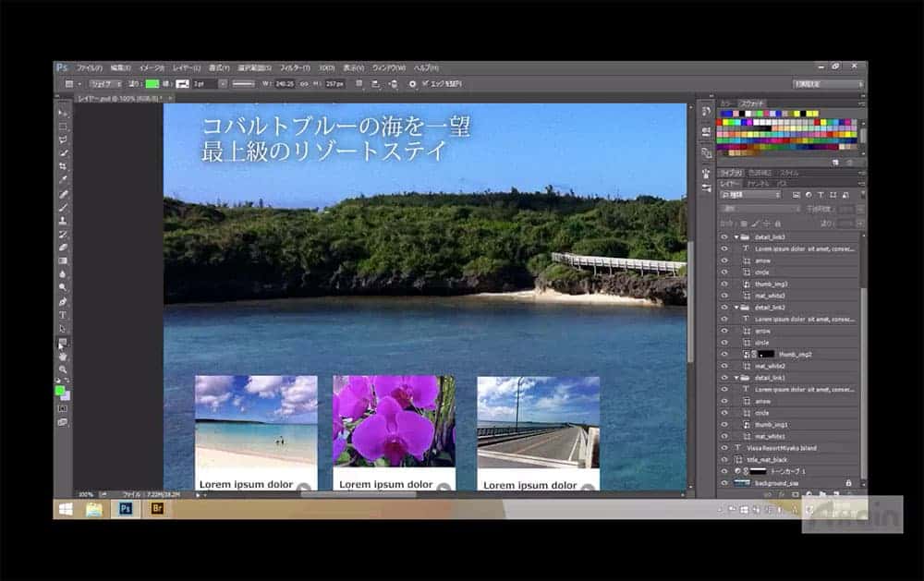Select the Eyedropper tool
Viewport: 924px width, 581px height.
click(63, 180)
